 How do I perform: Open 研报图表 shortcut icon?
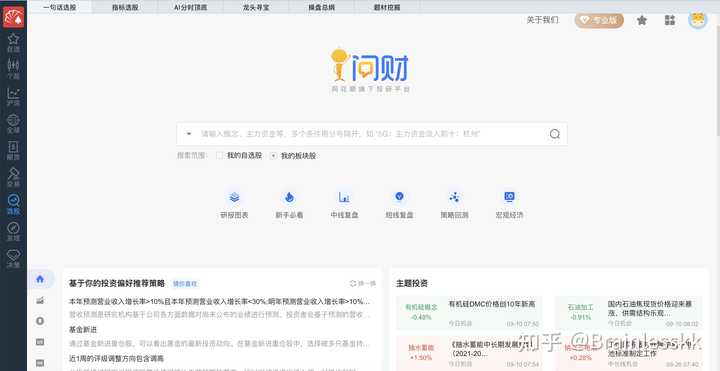coord(234,197)
